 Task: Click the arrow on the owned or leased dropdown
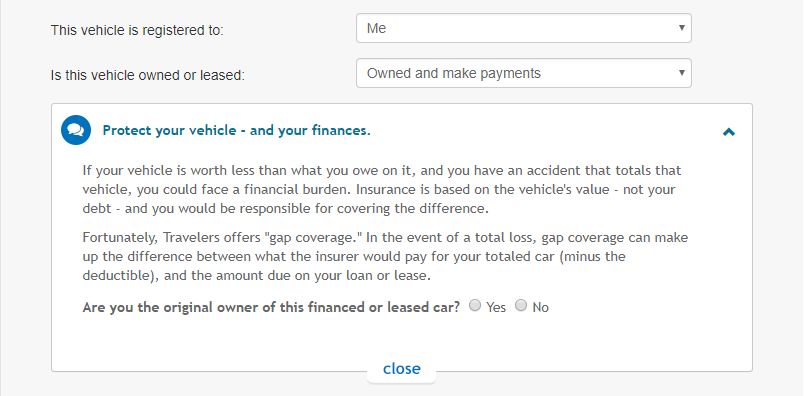point(681,73)
